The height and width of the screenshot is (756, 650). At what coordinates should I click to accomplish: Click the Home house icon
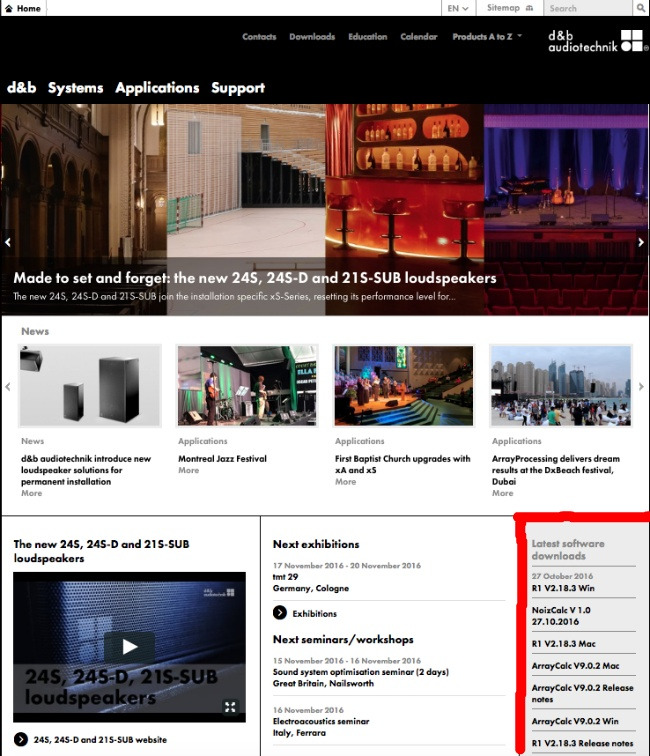(x=9, y=8)
